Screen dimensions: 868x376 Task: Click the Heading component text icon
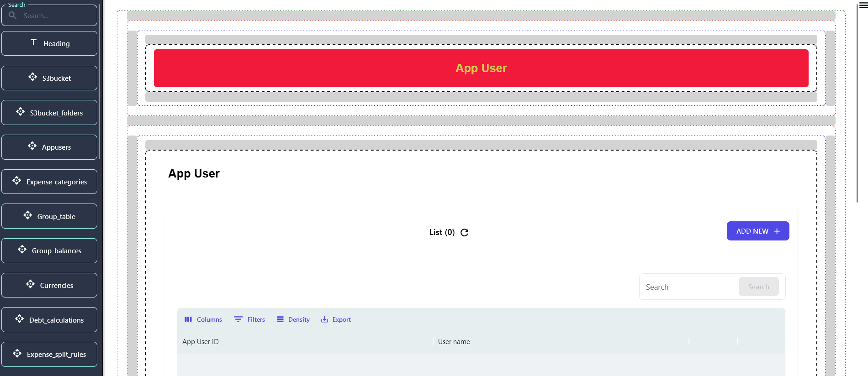coord(33,42)
